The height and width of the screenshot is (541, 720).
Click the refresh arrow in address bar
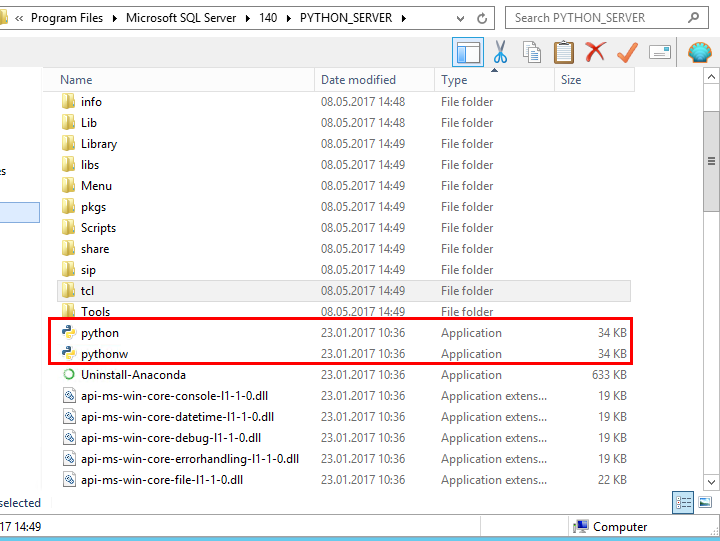pyautogui.click(x=482, y=18)
